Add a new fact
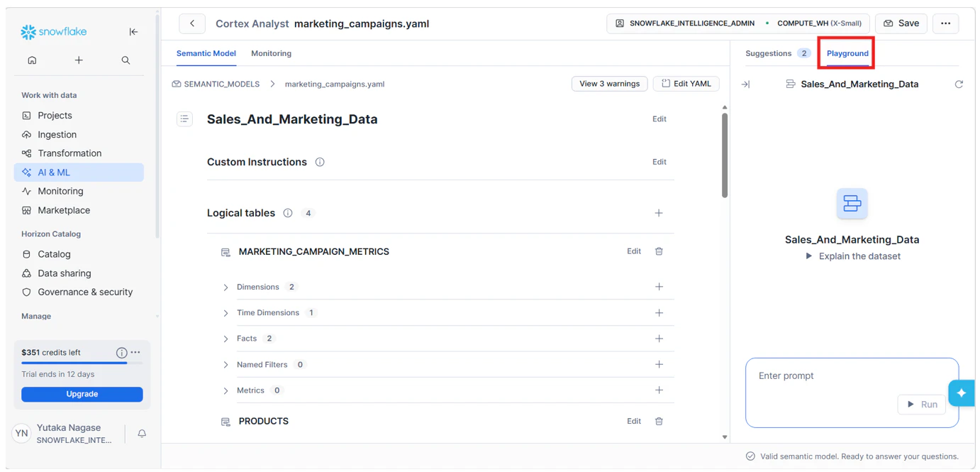The image size is (980, 472). coord(659,339)
